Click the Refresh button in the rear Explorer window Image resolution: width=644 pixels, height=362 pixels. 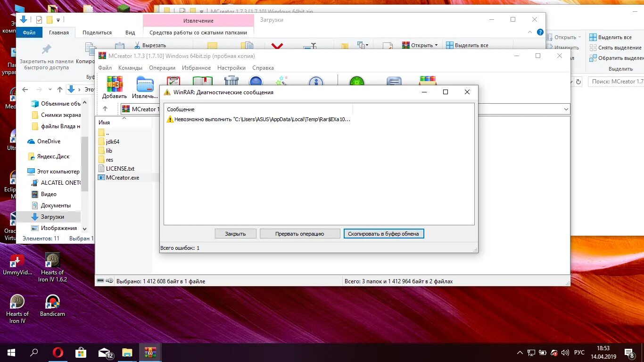578,82
